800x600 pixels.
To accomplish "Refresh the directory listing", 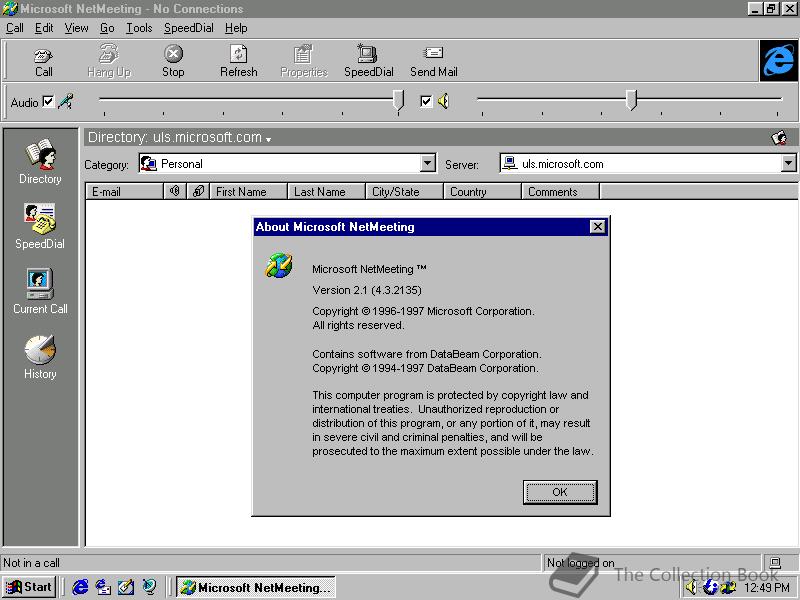I will coord(238,61).
